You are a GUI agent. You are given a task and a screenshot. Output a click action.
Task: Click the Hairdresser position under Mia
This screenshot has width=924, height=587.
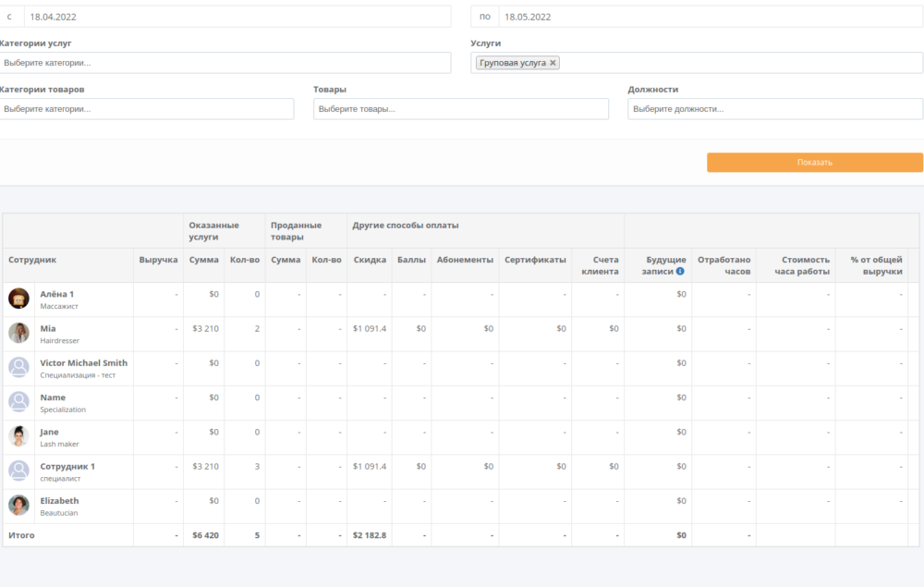[59, 341]
